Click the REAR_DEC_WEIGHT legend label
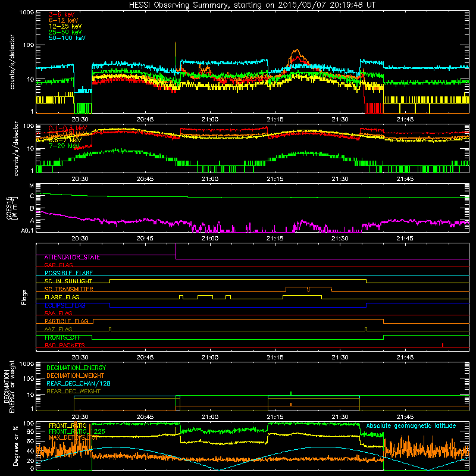 click(73, 392)
